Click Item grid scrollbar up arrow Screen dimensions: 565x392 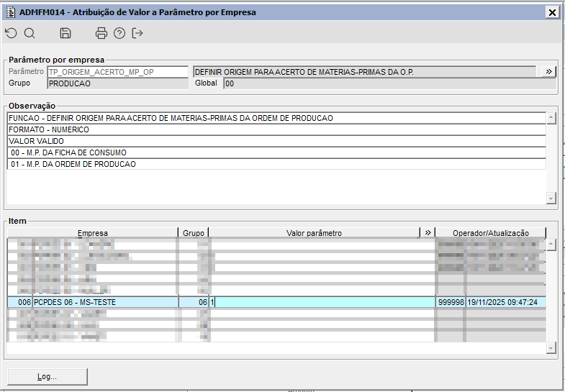551,245
